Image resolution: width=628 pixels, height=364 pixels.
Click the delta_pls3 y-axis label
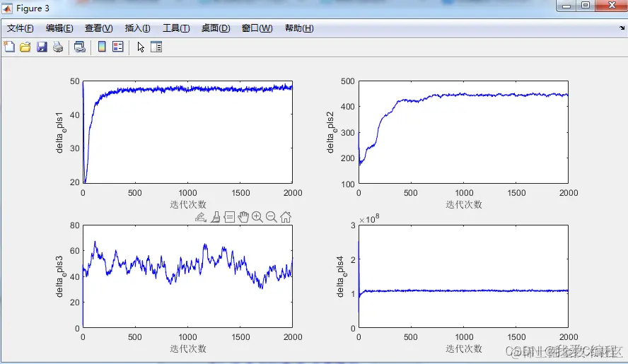pyautogui.click(x=59, y=276)
